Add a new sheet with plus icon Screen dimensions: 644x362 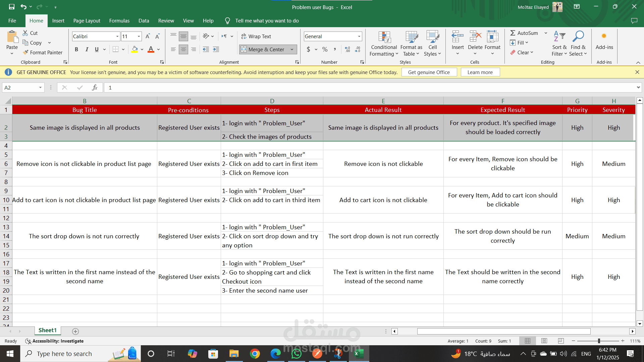pyautogui.click(x=75, y=331)
